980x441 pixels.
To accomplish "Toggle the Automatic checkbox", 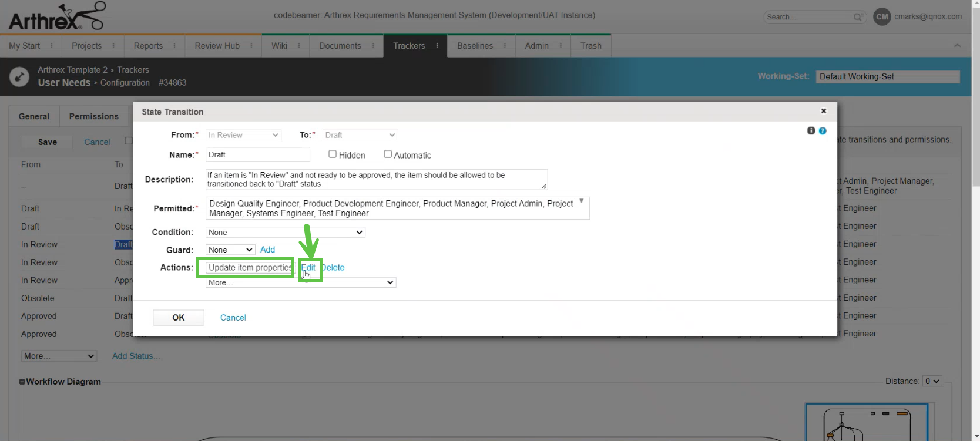I will pos(388,154).
